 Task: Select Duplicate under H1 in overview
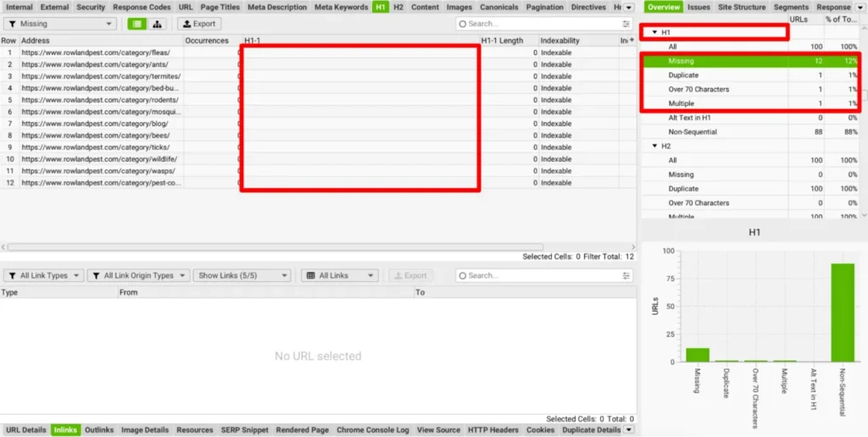point(683,75)
